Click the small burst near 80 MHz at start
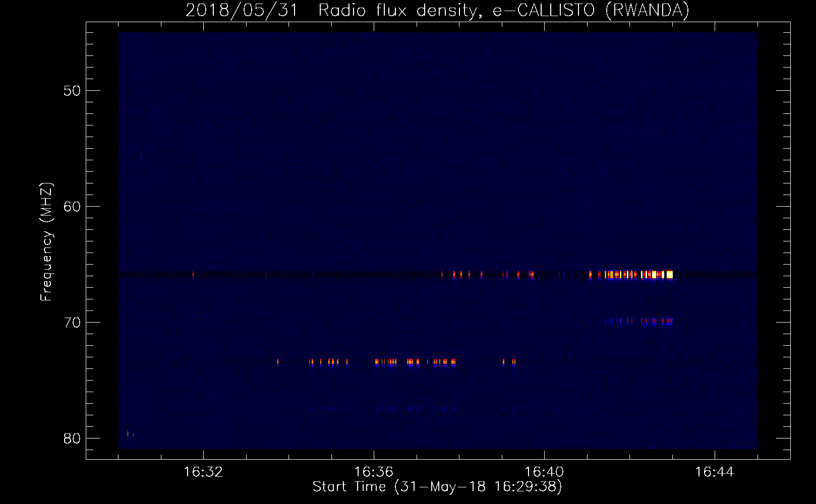This screenshot has height=504, width=816. click(131, 434)
